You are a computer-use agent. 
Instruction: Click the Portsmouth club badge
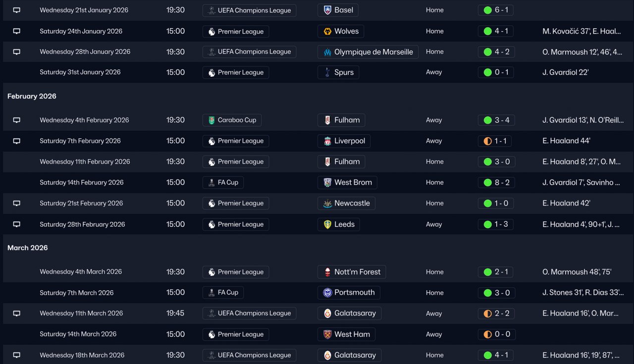(x=327, y=293)
